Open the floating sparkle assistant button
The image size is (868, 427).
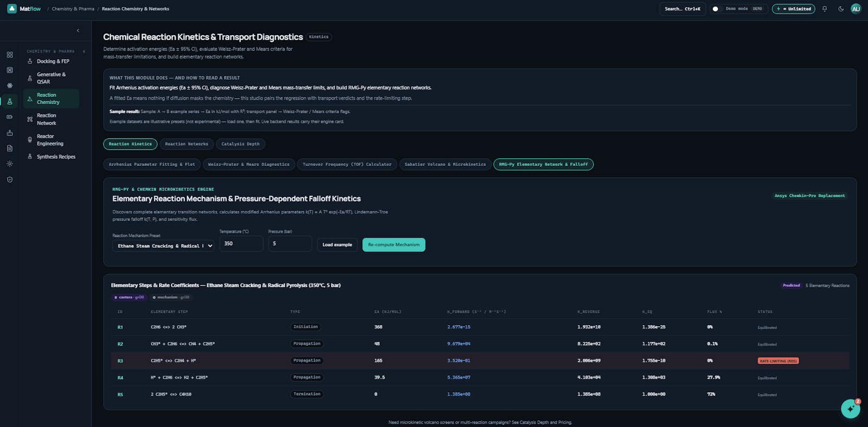(x=851, y=409)
